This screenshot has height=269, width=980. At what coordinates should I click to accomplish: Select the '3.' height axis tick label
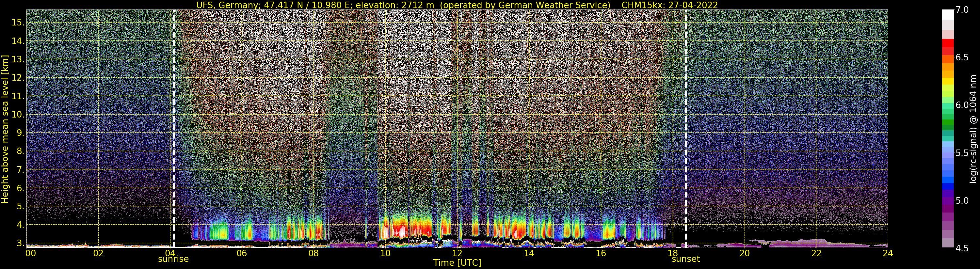click(20, 243)
